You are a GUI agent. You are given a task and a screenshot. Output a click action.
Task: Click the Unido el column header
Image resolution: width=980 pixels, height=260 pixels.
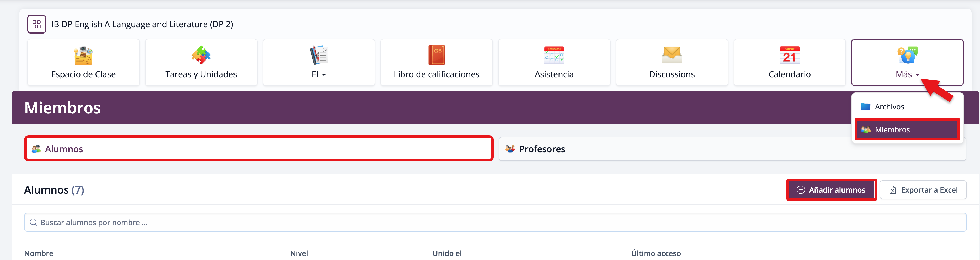click(447, 253)
